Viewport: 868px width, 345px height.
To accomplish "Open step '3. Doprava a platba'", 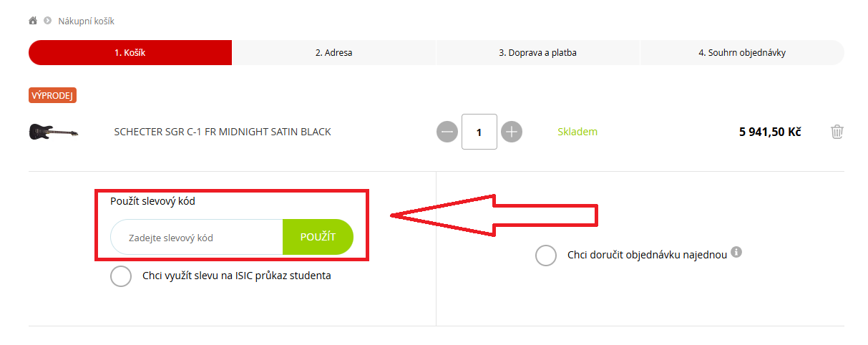I will [538, 52].
